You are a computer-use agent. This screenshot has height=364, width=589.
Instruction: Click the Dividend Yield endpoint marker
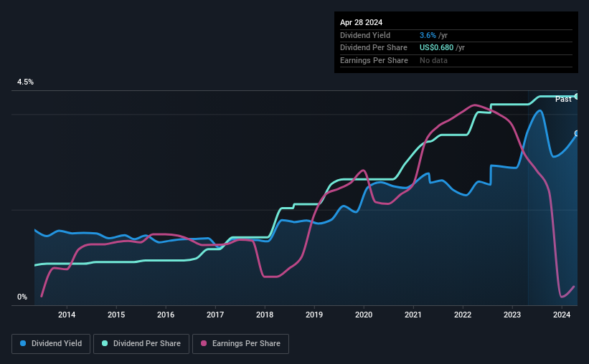click(577, 133)
